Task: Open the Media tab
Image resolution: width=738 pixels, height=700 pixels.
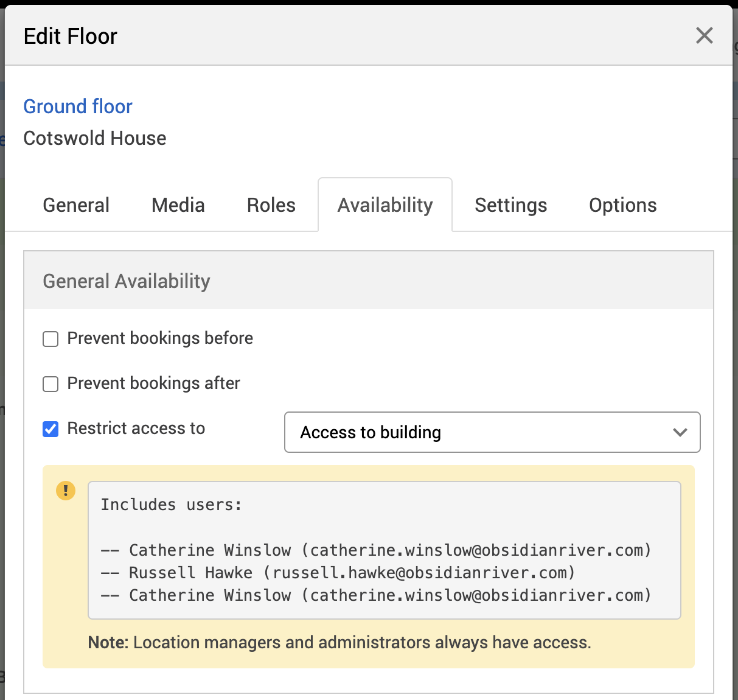Action: [x=178, y=205]
